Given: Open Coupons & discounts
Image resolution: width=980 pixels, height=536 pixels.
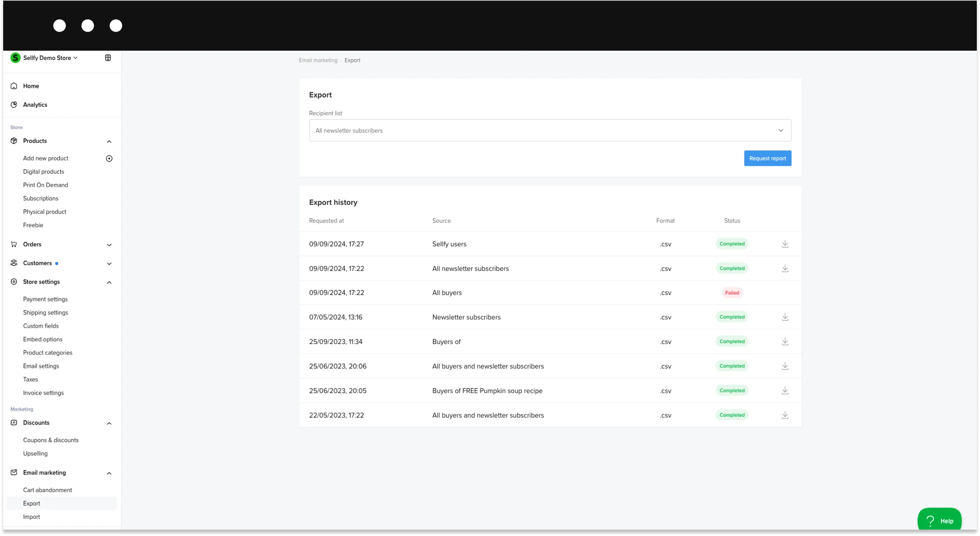Looking at the screenshot, I should (51, 440).
